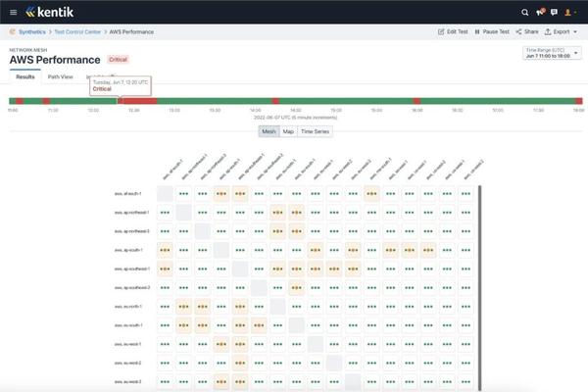Click row label aws_ap-northeast-1
588x392 pixels.
click(x=131, y=213)
